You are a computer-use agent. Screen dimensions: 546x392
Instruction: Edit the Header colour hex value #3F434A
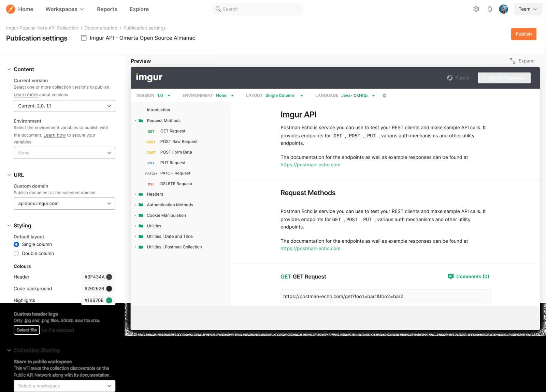coord(95,277)
